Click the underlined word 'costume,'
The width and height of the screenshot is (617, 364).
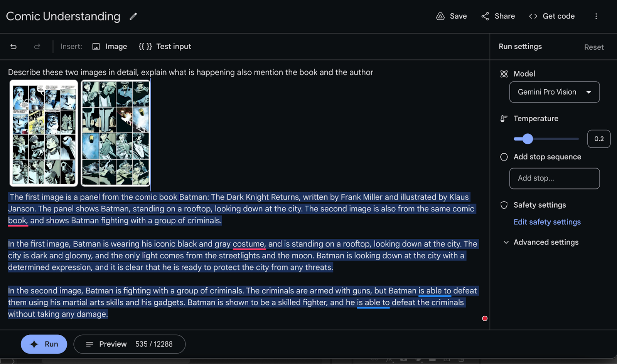249,244
